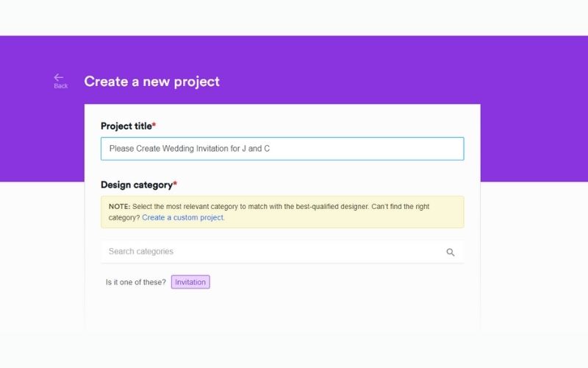
Task: Click the Create a new project heading
Action: coord(151,82)
